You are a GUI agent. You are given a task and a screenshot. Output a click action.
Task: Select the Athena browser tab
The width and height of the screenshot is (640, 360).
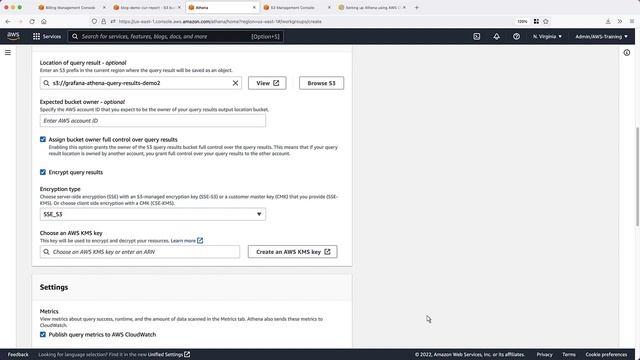click(x=222, y=7)
